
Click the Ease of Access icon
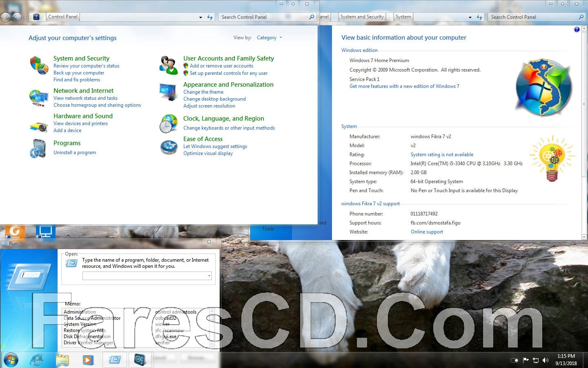click(x=168, y=147)
